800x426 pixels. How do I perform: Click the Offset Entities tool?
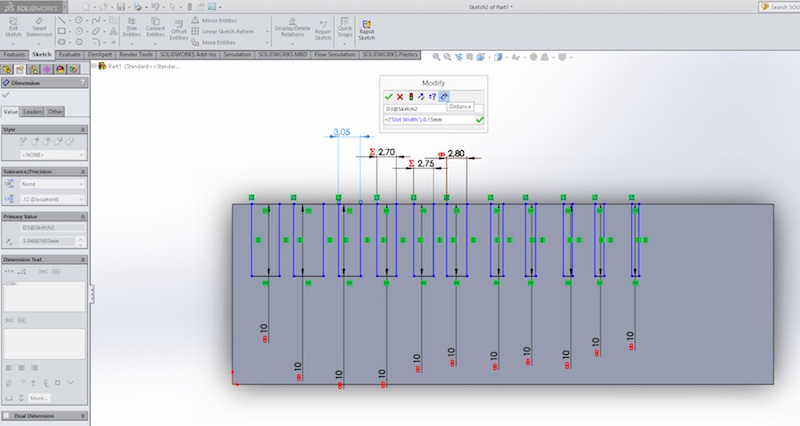(x=179, y=30)
